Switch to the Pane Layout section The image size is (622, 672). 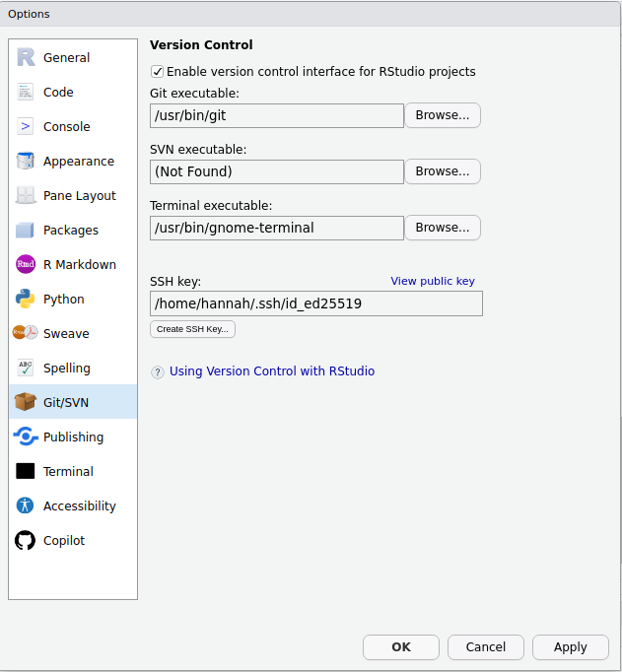coord(79,195)
